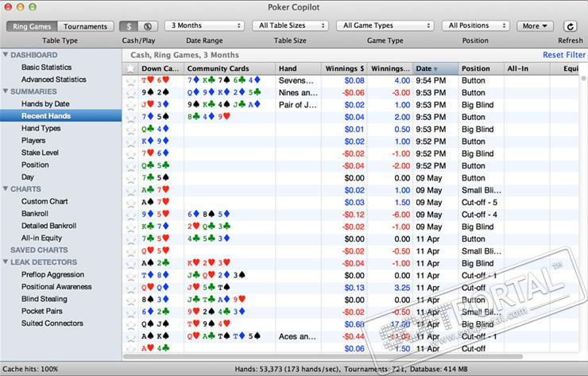Image resolution: width=588 pixels, height=376 pixels.
Task: Select the $0.13 winnings cell
Action: point(344,288)
